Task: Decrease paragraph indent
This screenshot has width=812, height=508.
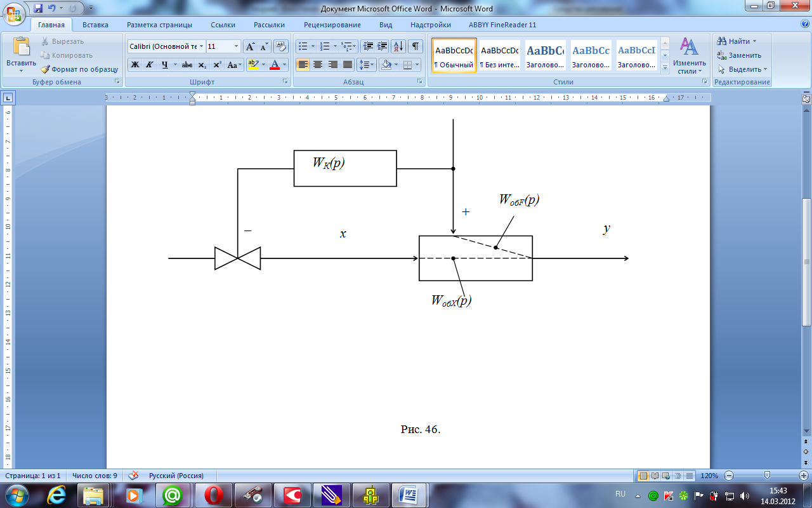Action: (368, 46)
